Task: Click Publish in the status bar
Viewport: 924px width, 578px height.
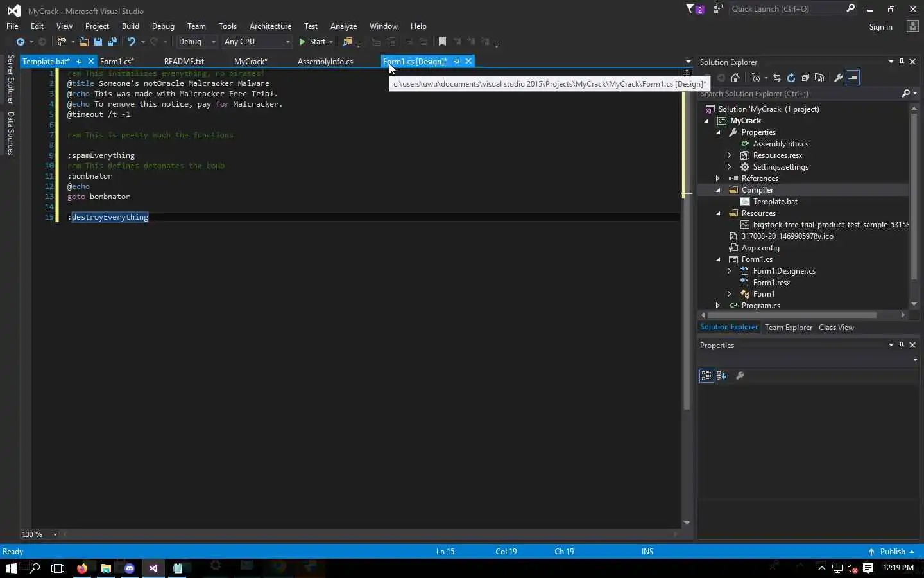Action: pos(892,552)
